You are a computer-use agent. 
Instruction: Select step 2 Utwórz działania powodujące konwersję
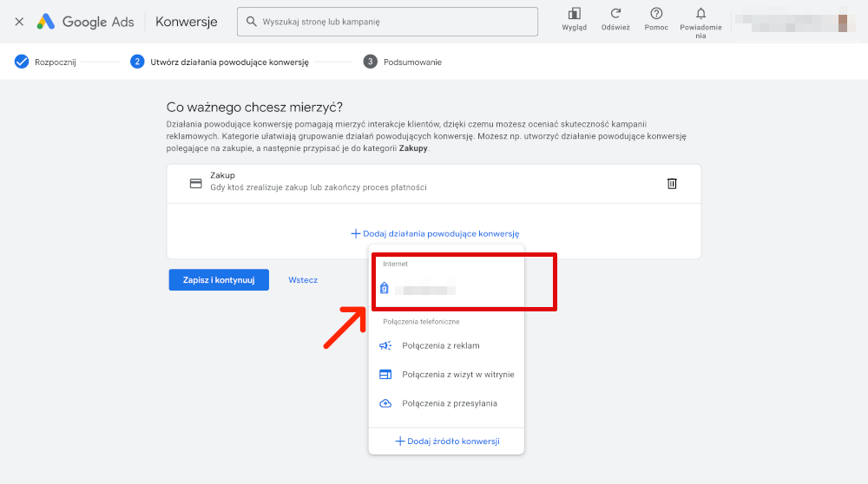tap(220, 62)
